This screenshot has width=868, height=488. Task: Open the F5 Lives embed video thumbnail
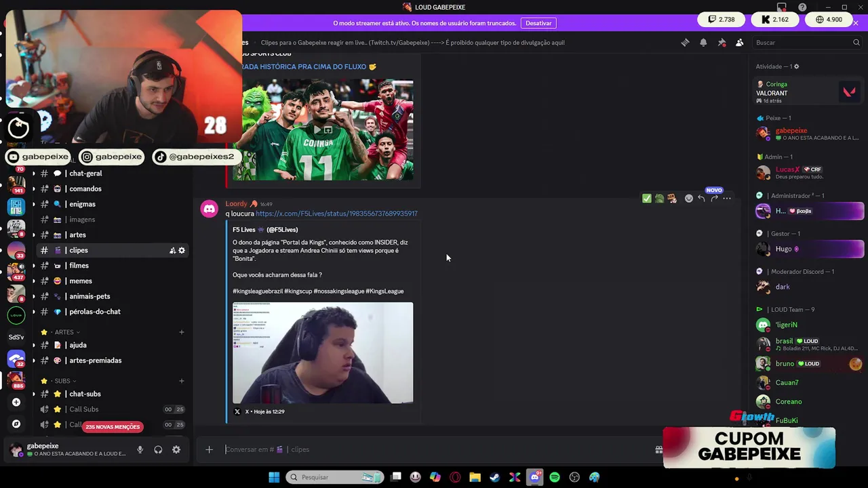click(x=323, y=352)
